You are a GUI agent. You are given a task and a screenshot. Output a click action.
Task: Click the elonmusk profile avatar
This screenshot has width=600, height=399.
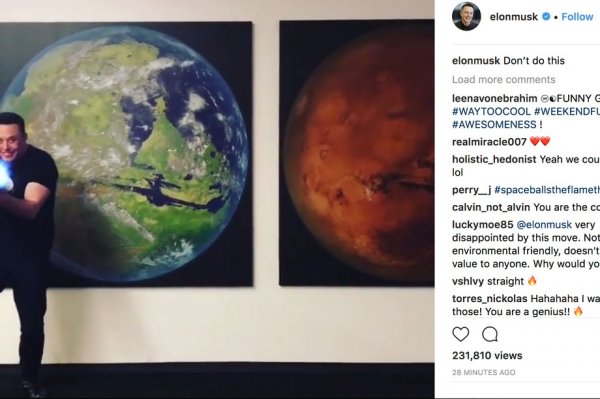click(466, 17)
